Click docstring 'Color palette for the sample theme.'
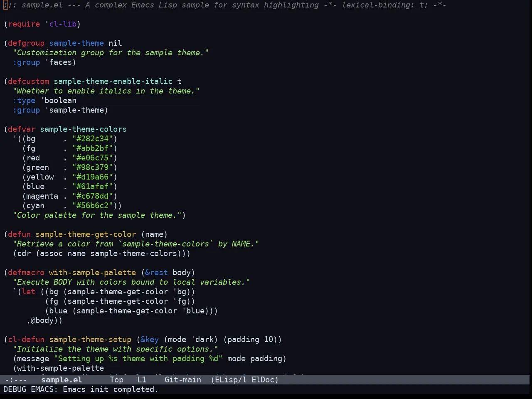The image size is (532, 399). [97, 215]
